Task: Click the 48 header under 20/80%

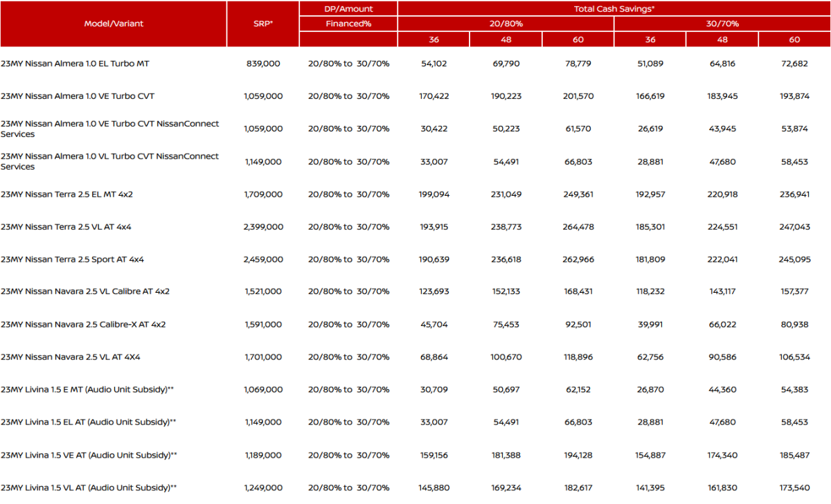Action: [x=506, y=39]
